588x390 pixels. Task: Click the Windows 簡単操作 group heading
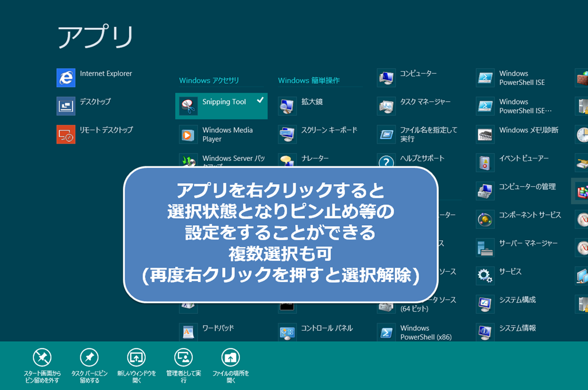[309, 80]
